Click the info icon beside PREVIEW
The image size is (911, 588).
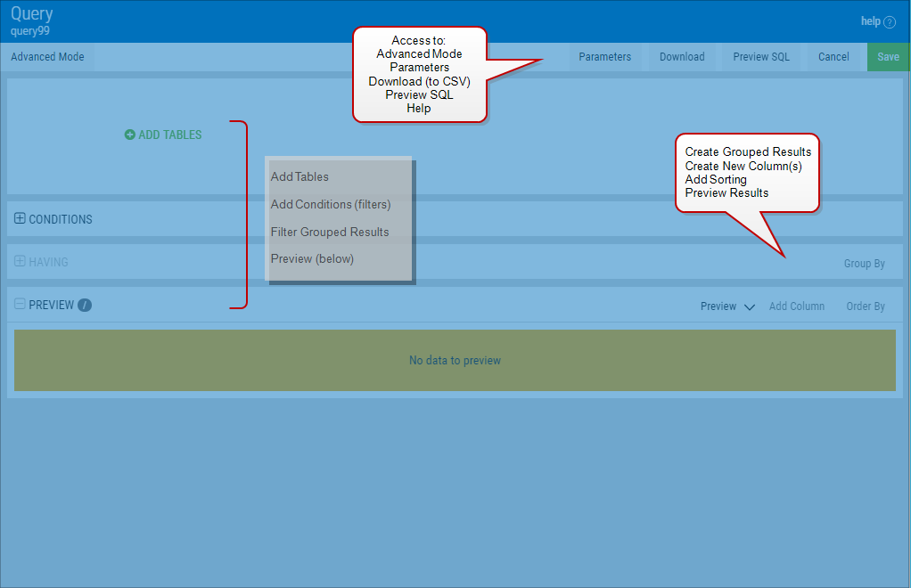click(x=84, y=305)
